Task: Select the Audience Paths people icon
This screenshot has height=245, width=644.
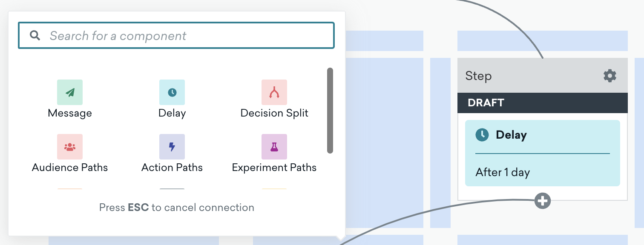Action: 70,147
